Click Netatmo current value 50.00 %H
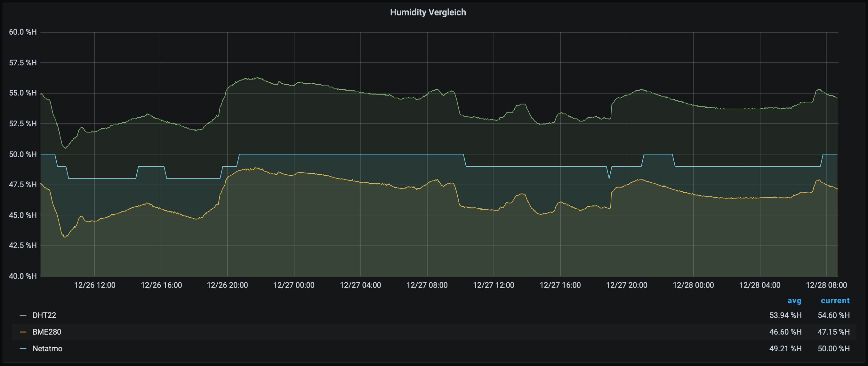This screenshot has height=366, width=868. (833, 348)
